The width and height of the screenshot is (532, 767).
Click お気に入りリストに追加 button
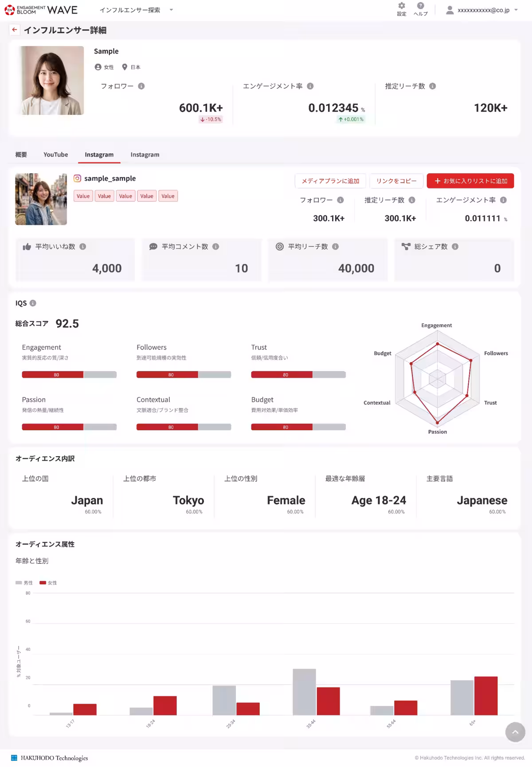[470, 181]
